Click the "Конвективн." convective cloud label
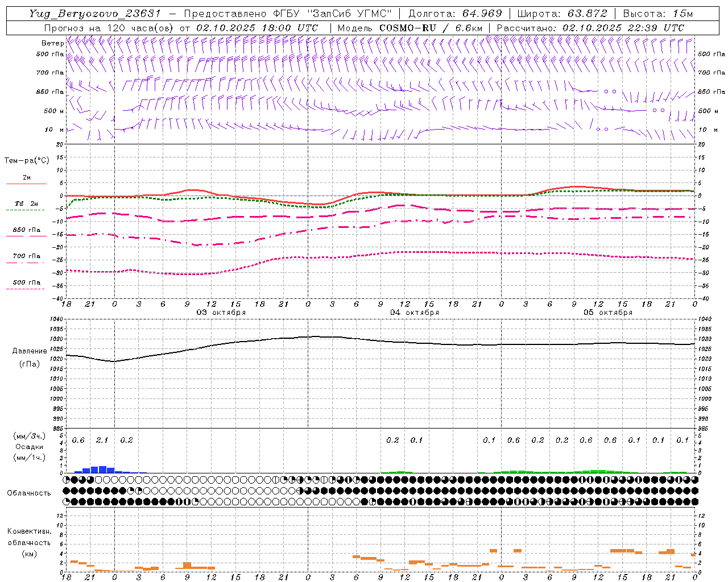The height and width of the screenshot is (582, 728). click(x=29, y=531)
